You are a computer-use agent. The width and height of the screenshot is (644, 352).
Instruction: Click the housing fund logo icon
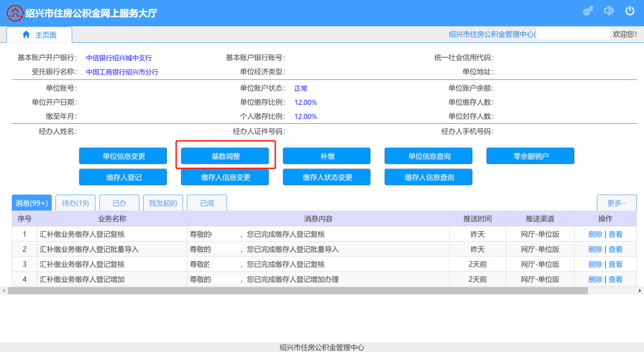(15, 13)
